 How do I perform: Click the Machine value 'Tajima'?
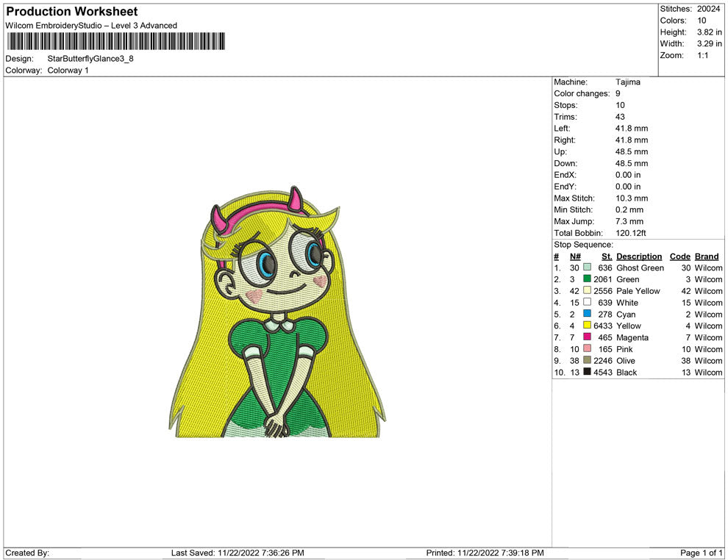(x=628, y=82)
